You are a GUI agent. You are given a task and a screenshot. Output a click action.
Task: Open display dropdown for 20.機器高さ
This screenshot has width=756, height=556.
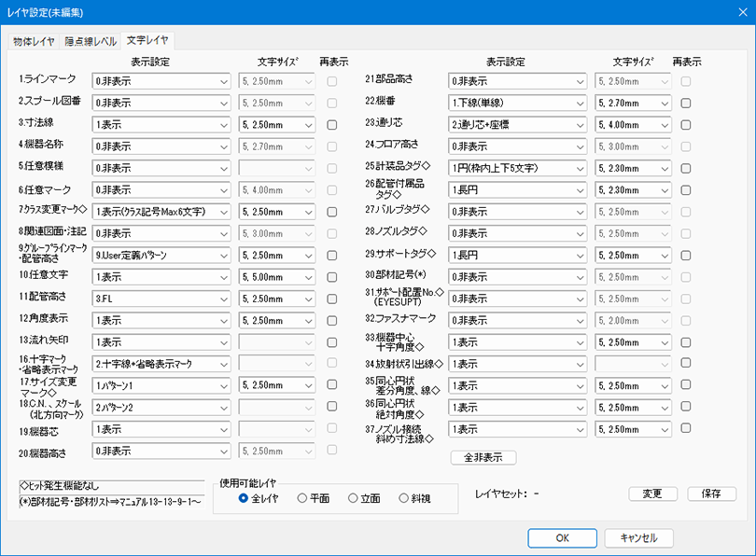(x=161, y=451)
